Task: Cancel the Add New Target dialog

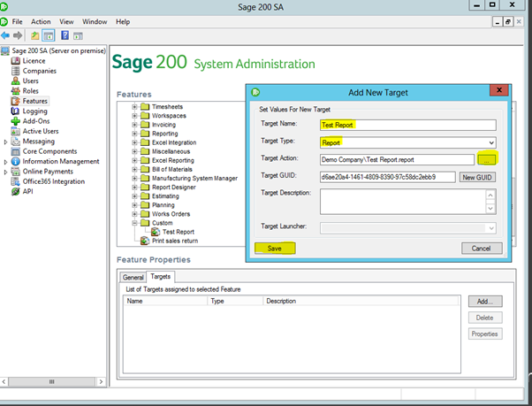Action: pos(482,249)
